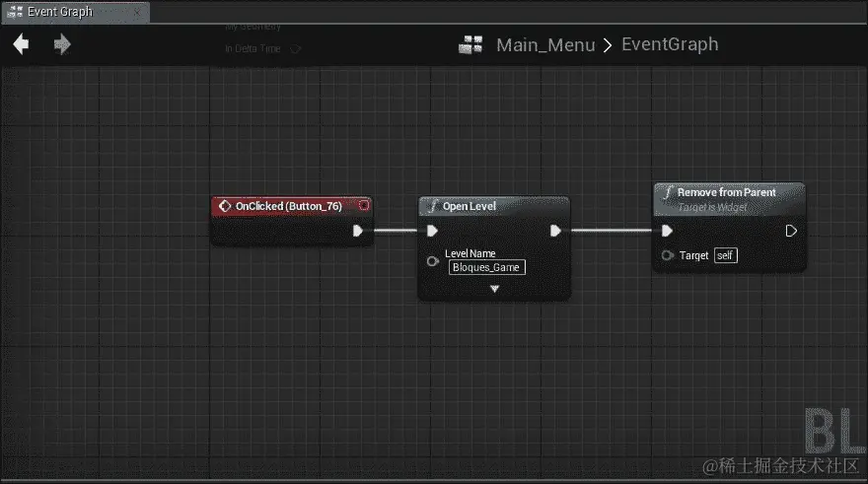
Task: Click the exec output pin of OnClicked node
Action: (358, 231)
